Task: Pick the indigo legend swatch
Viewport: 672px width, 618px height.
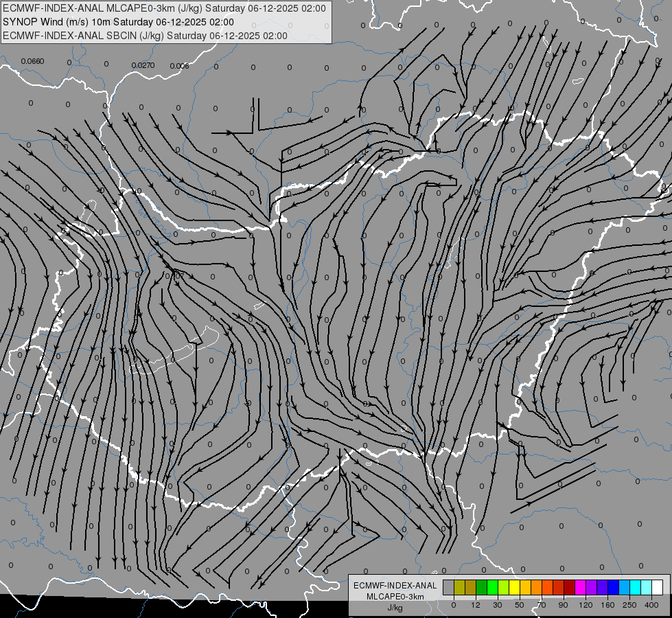Action: [x=602, y=587]
